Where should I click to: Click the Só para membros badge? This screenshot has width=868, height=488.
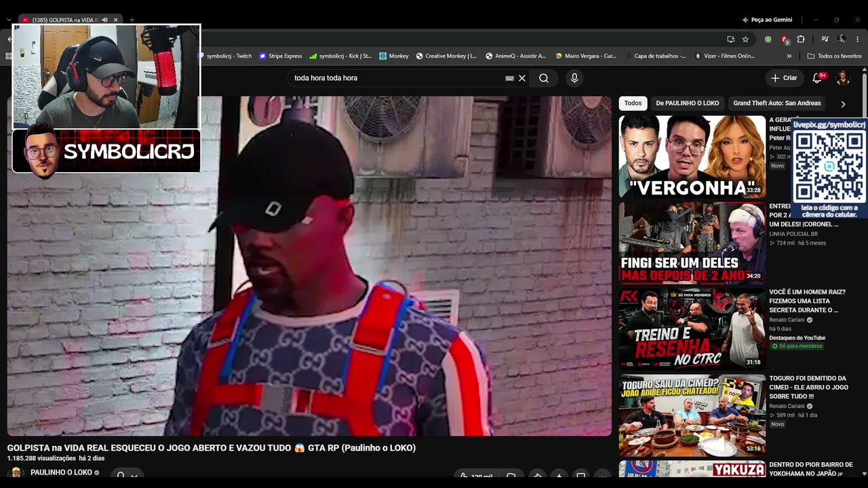pos(797,346)
